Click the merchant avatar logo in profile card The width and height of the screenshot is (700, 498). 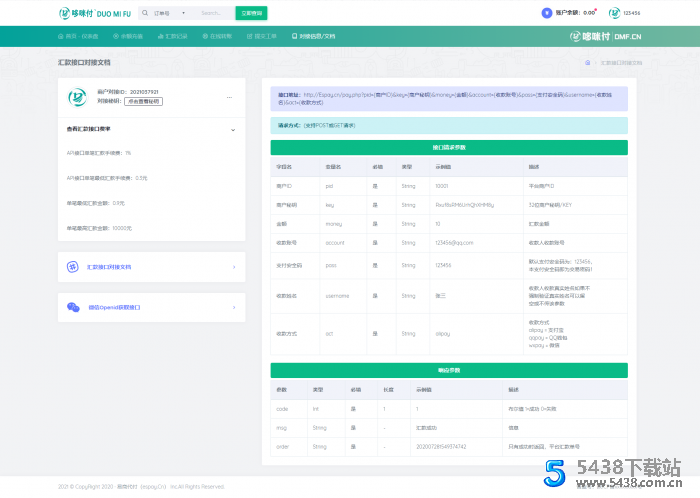(76, 97)
